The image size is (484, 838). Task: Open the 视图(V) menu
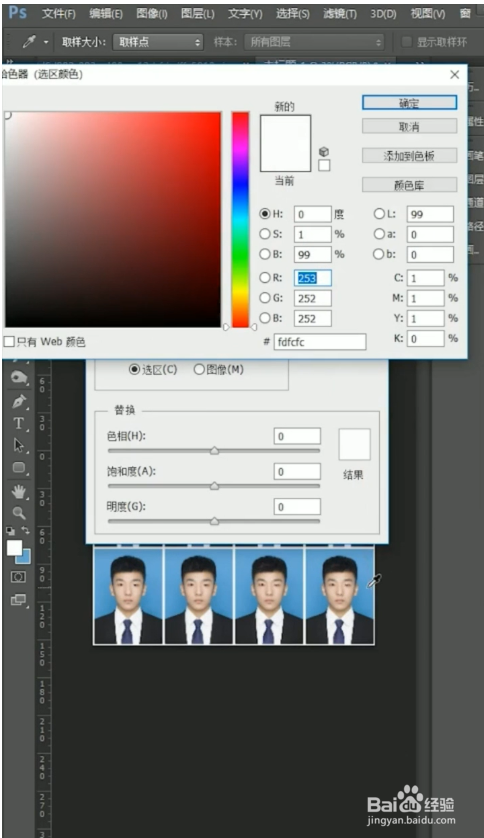(x=427, y=13)
